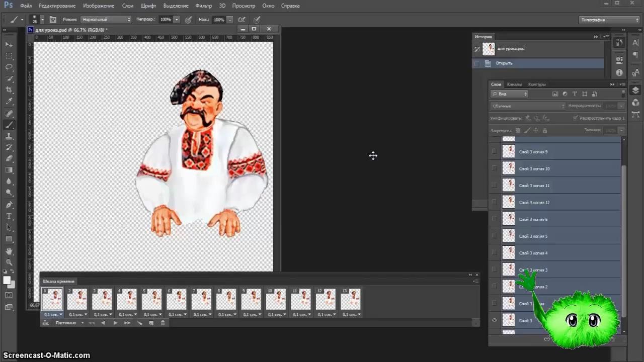
Task: Select the Eyedropper tool
Action: [9, 102]
